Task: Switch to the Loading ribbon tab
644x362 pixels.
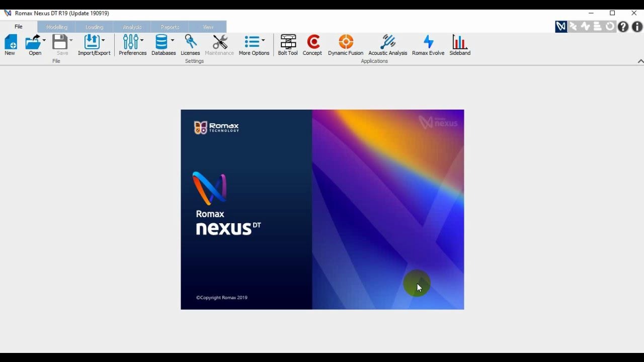Action: [x=94, y=27]
